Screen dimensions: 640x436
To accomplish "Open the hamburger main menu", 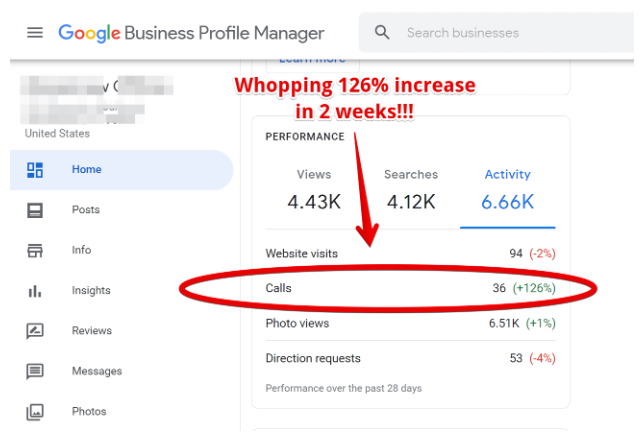I will 35,33.
